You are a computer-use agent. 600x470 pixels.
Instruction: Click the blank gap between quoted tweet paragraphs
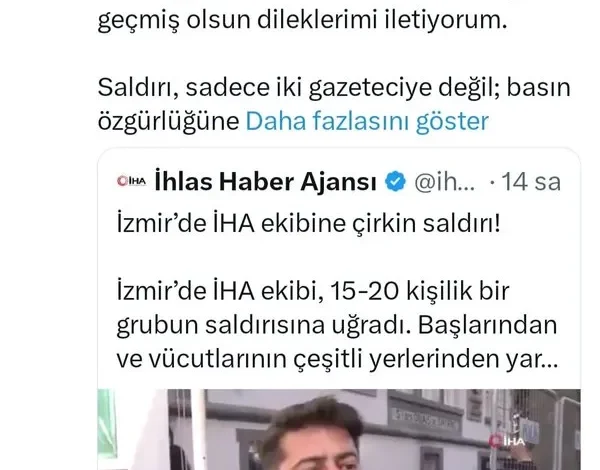click(x=337, y=257)
